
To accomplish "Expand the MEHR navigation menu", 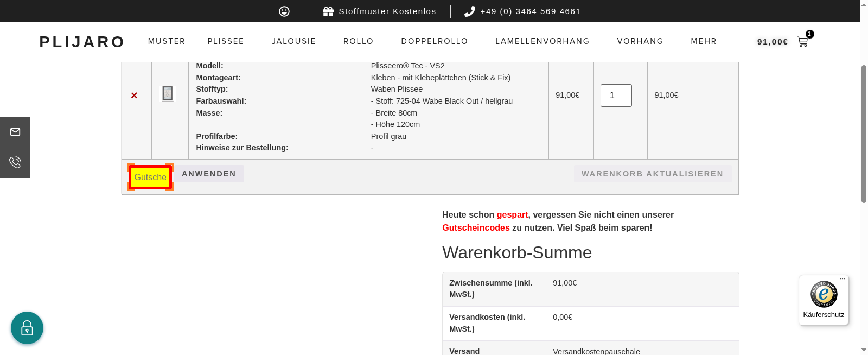I will (704, 41).
